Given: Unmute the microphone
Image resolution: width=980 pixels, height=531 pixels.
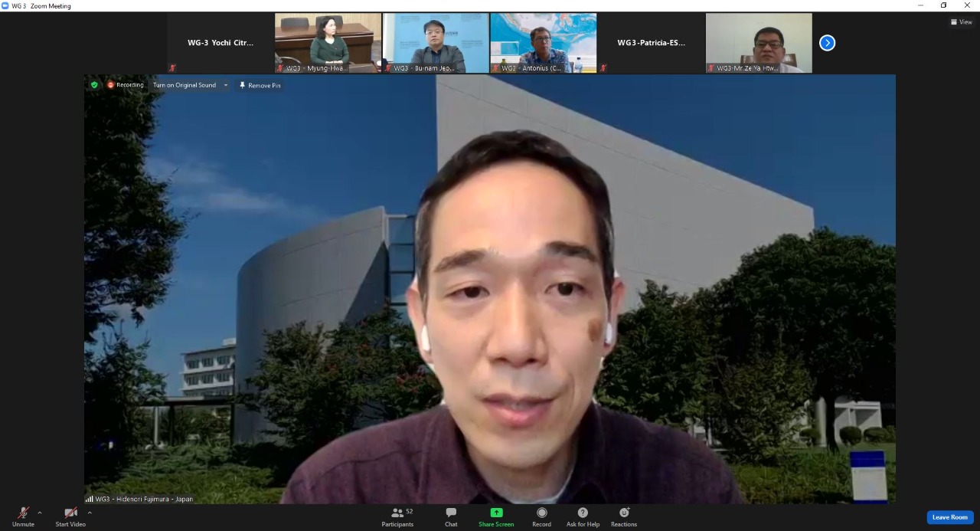Looking at the screenshot, I should click(x=23, y=514).
